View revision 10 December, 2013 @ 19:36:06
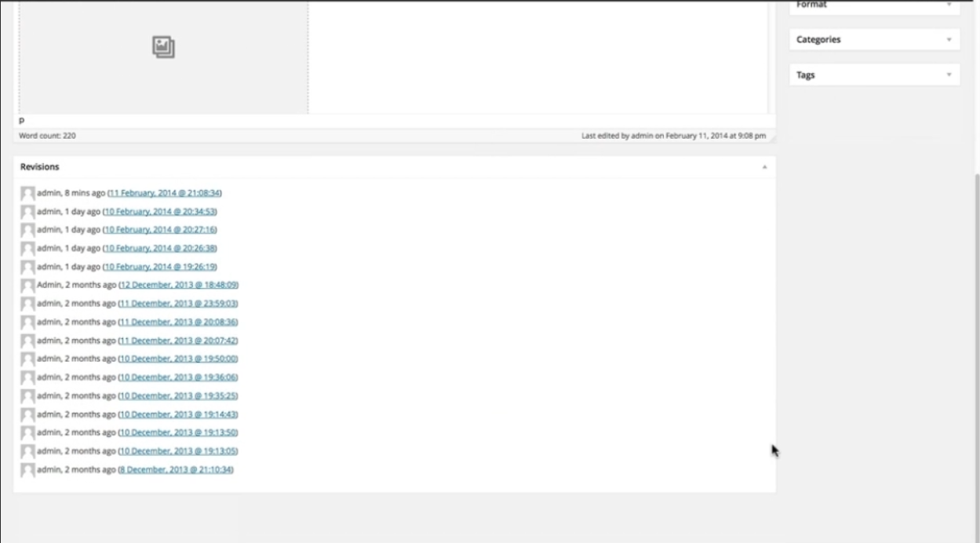Viewport: 980px width, 543px height. click(x=179, y=377)
